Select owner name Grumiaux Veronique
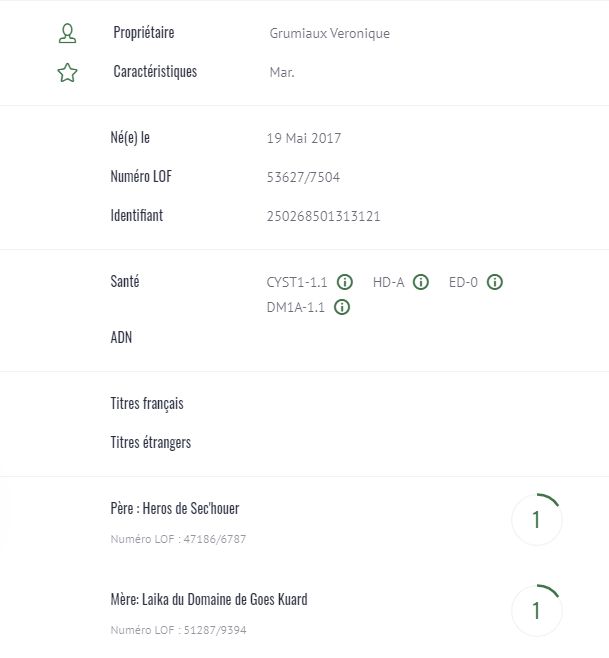 [329, 33]
